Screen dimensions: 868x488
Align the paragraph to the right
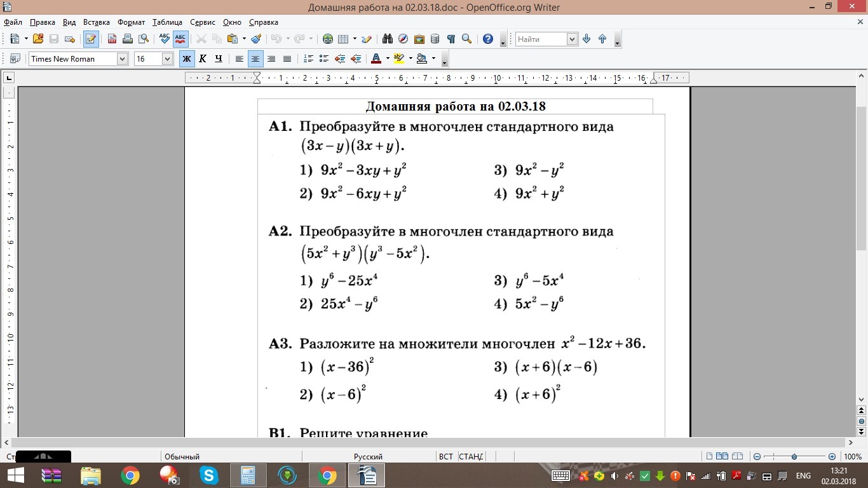(271, 58)
